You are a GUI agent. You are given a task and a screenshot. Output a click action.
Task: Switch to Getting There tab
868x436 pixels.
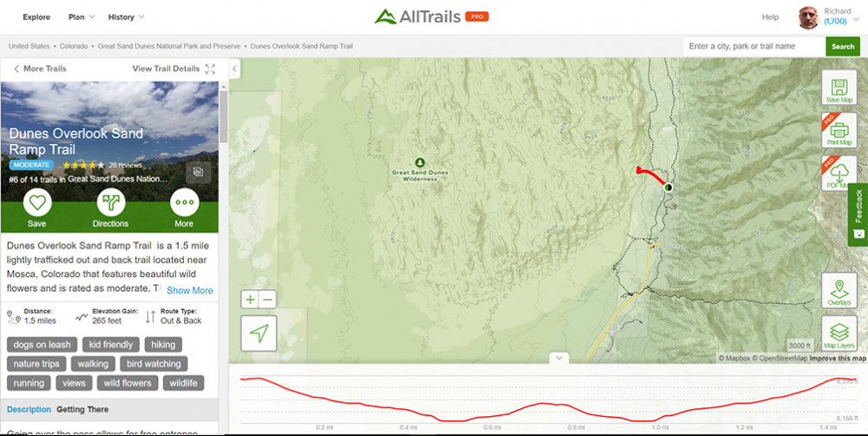[x=82, y=409]
